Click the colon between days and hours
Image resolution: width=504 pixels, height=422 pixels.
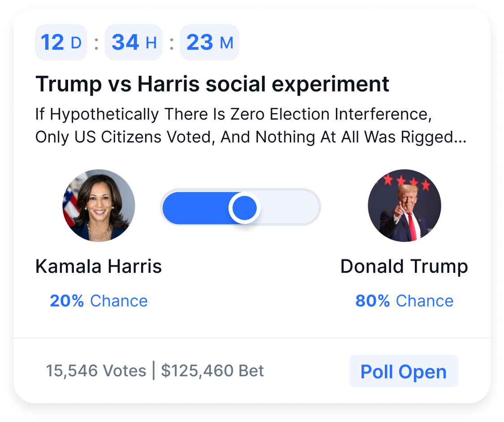click(96, 43)
